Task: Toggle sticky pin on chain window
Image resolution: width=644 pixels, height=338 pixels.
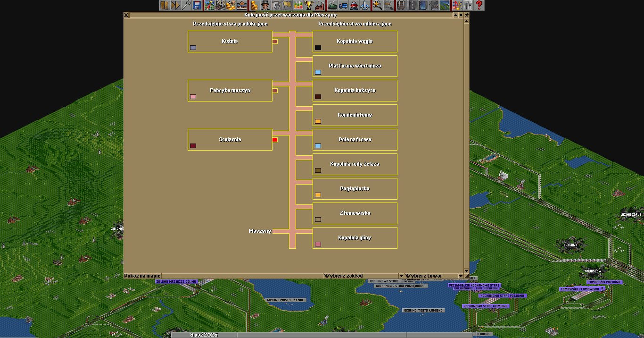Action: pyautogui.click(x=467, y=15)
